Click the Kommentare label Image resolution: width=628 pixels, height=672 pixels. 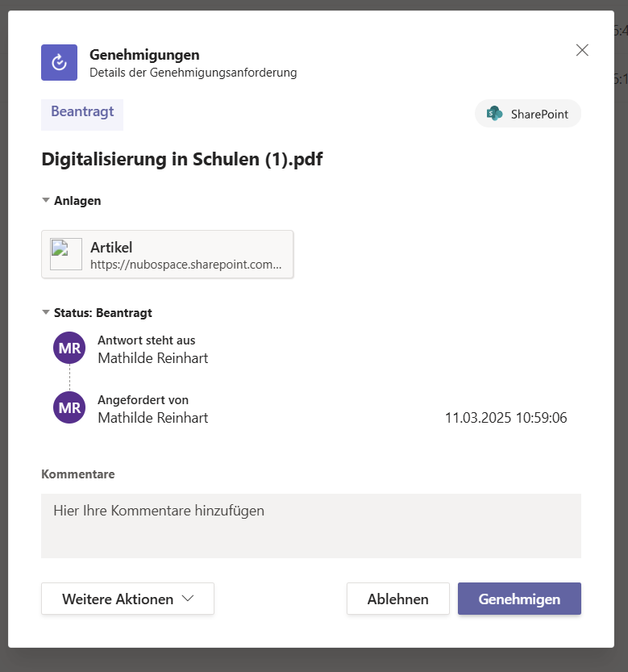tap(78, 474)
